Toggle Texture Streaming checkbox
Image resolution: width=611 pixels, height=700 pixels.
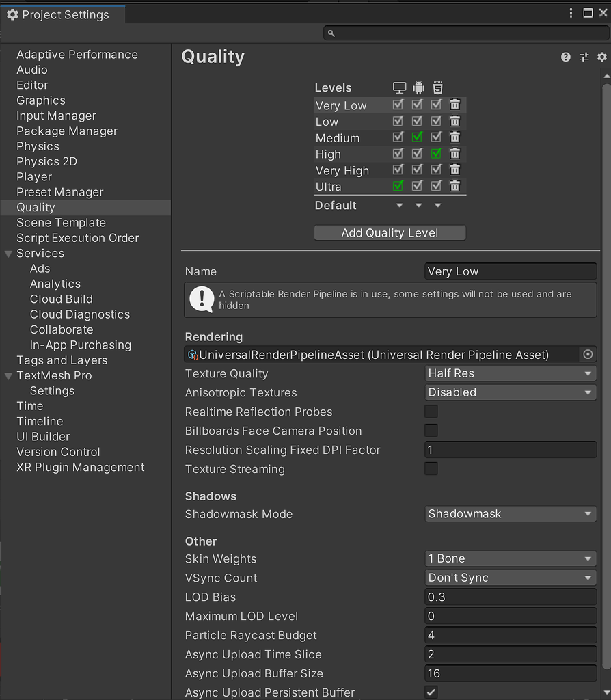(x=431, y=469)
